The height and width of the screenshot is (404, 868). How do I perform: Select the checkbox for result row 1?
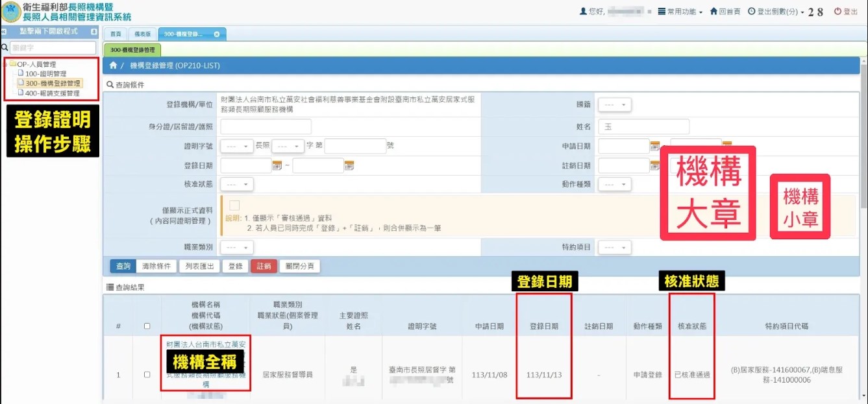[147, 375]
